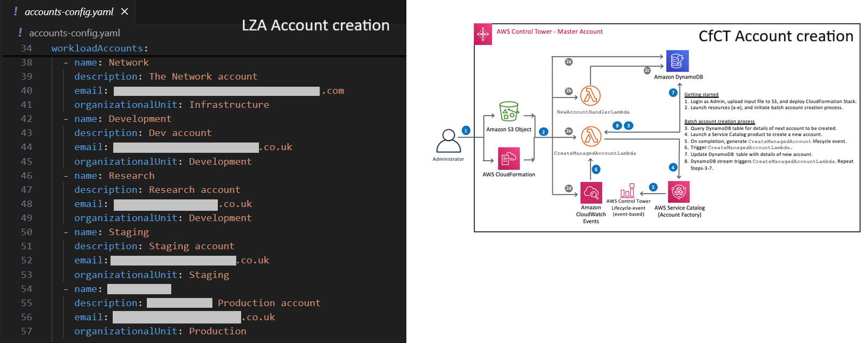Select the Amazon DynamoDB icon

coord(677,61)
